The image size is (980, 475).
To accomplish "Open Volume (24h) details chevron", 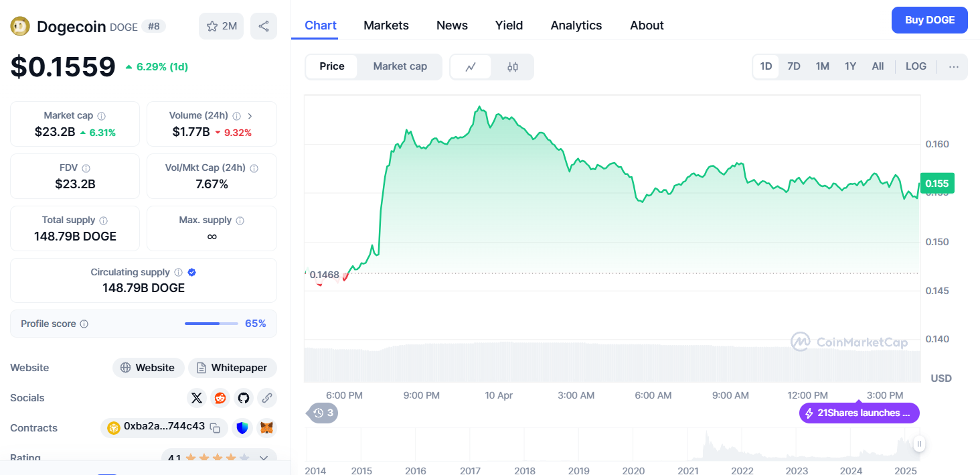I will 250,116.
